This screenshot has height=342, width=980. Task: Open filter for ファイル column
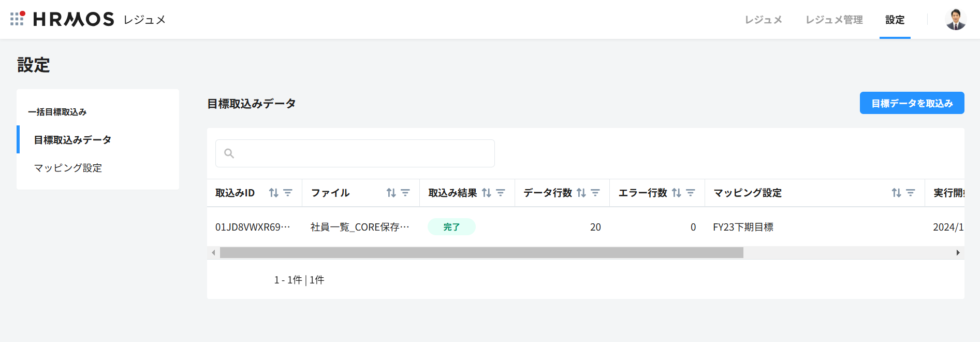(405, 193)
